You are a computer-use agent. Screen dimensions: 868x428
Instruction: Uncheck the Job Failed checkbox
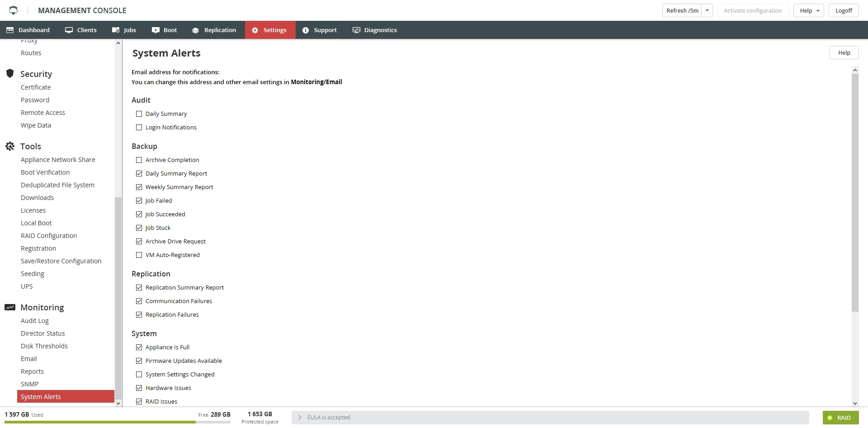point(139,200)
